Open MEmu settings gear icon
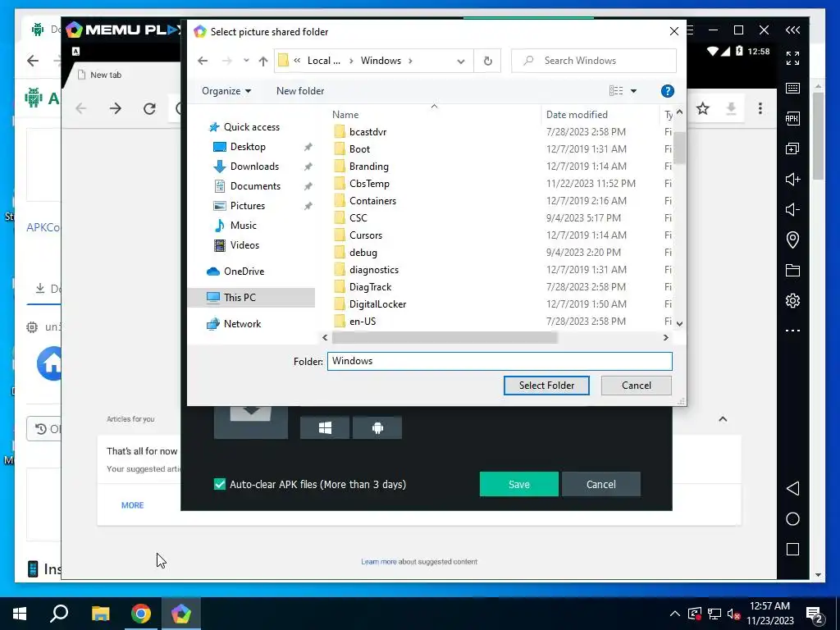The image size is (840, 630). 792,300
